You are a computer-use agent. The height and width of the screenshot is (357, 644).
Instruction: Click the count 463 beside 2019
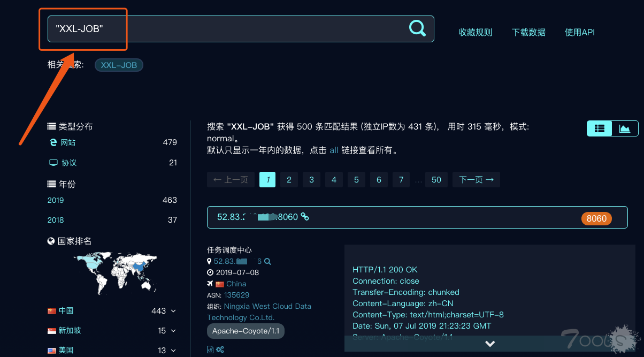point(170,200)
